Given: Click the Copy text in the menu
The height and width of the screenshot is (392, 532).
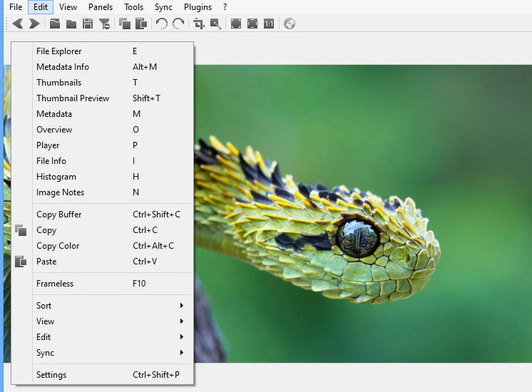Looking at the screenshot, I should (46, 230).
